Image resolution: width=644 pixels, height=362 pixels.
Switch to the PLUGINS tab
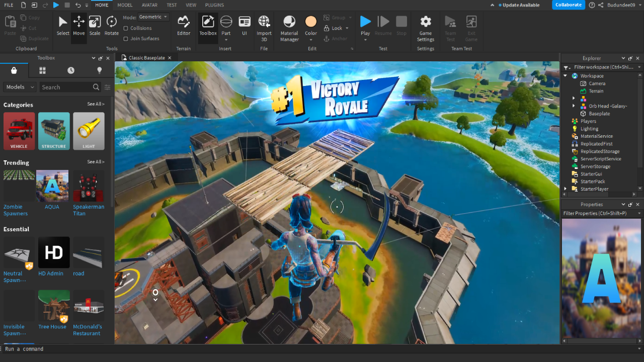pos(214,5)
